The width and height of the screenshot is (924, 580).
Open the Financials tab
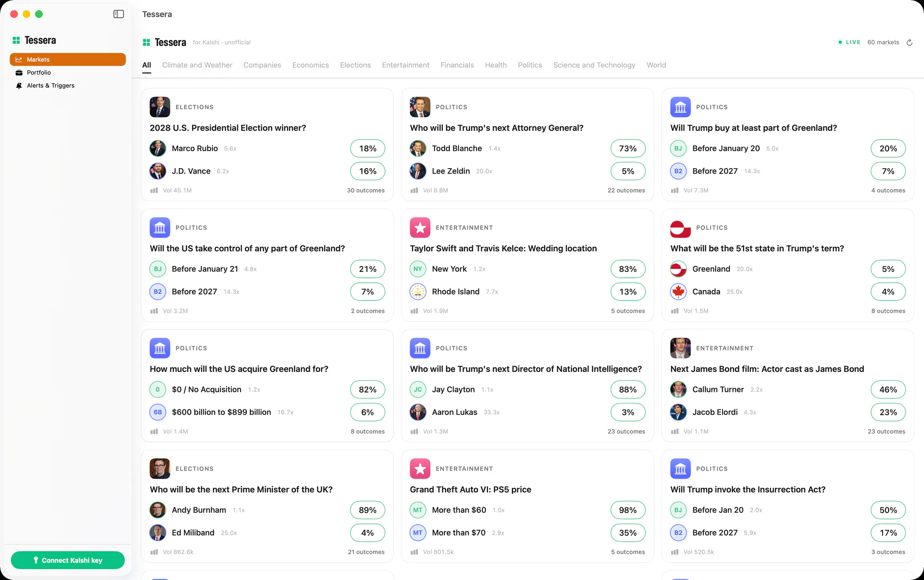tap(457, 65)
